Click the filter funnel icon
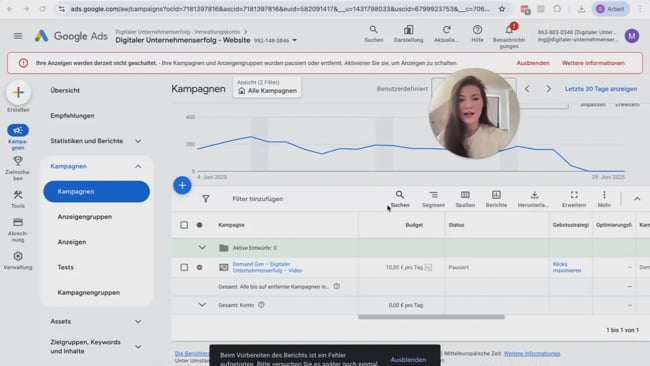Viewport: 650px width, 366px height. point(206,199)
